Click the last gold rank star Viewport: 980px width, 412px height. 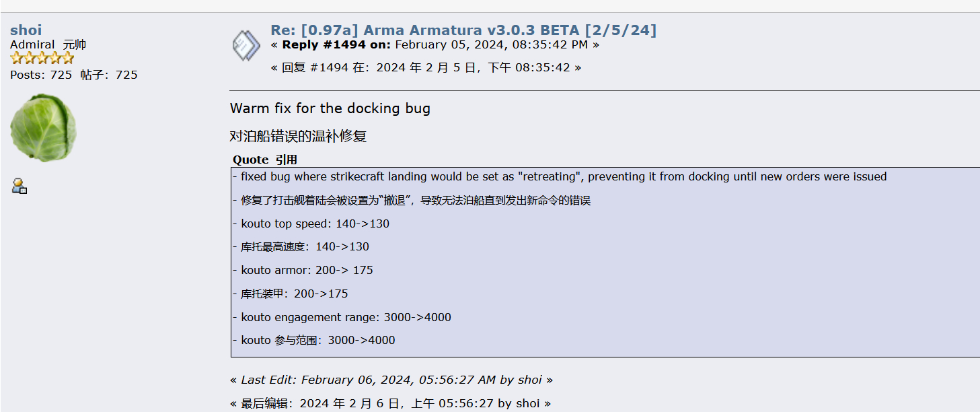click(67, 59)
